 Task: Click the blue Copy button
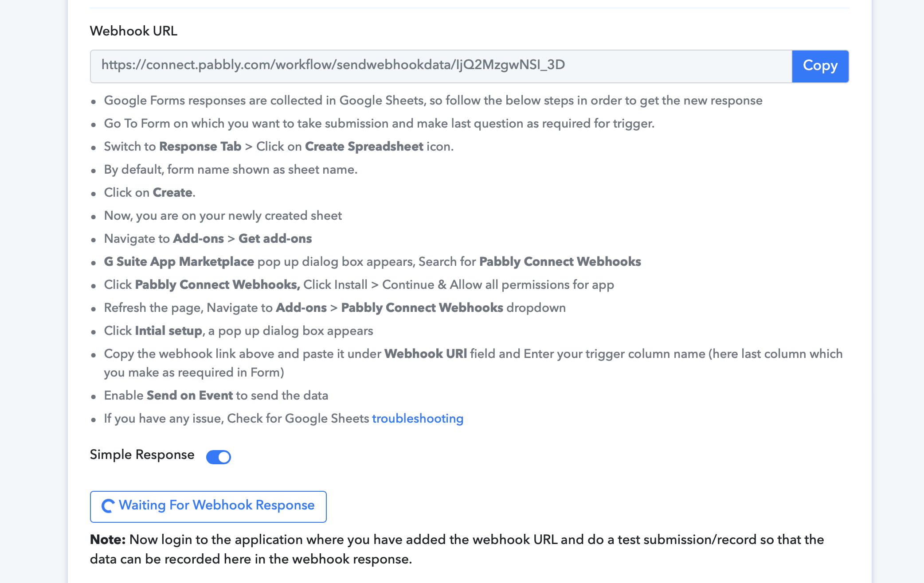pos(820,66)
